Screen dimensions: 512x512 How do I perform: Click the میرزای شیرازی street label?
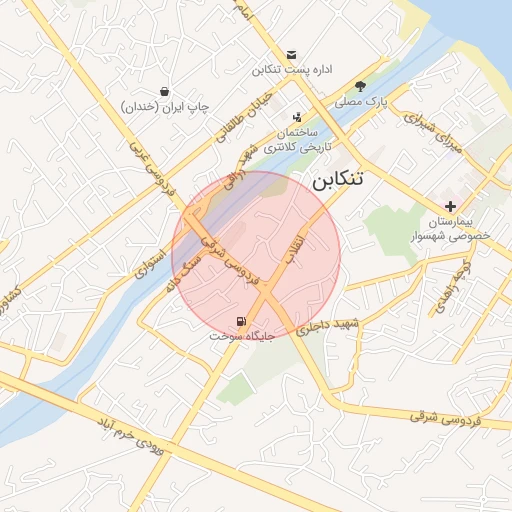433,133
